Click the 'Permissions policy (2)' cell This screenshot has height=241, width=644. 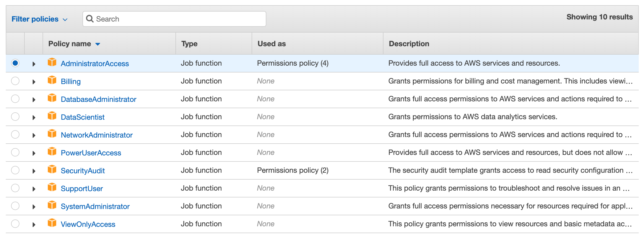[x=293, y=170]
